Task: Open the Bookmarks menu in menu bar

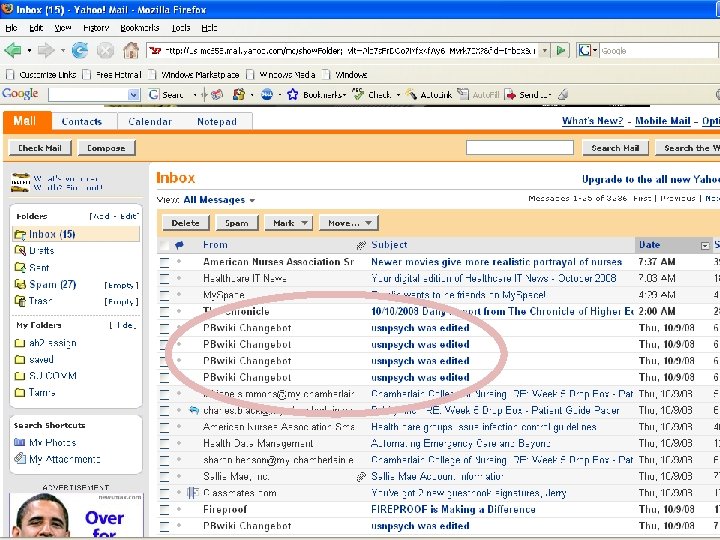Action: click(140, 28)
